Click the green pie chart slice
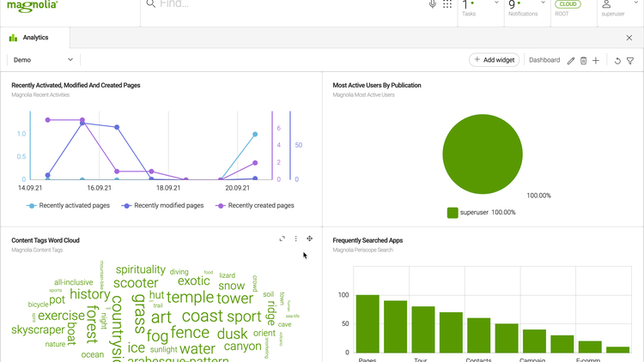 point(483,154)
